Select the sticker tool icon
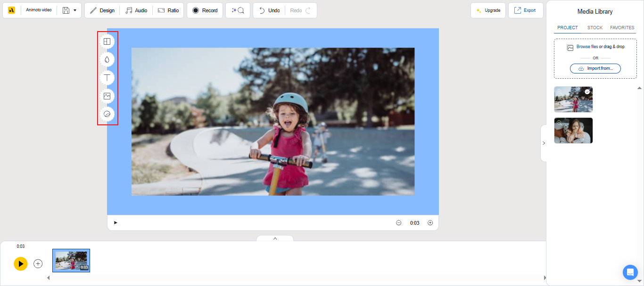Screen dimensions: 644x286 point(107,114)
